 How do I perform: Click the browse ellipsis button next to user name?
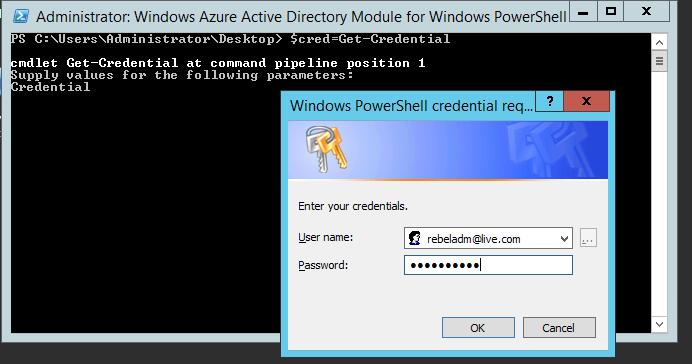(x=588, y=238)
